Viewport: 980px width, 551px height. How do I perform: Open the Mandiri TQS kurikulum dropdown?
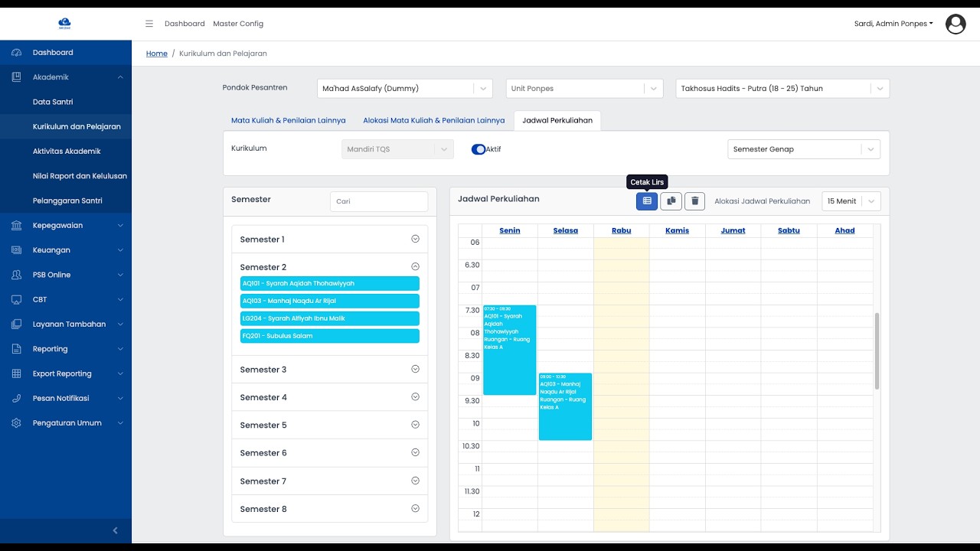397,149
